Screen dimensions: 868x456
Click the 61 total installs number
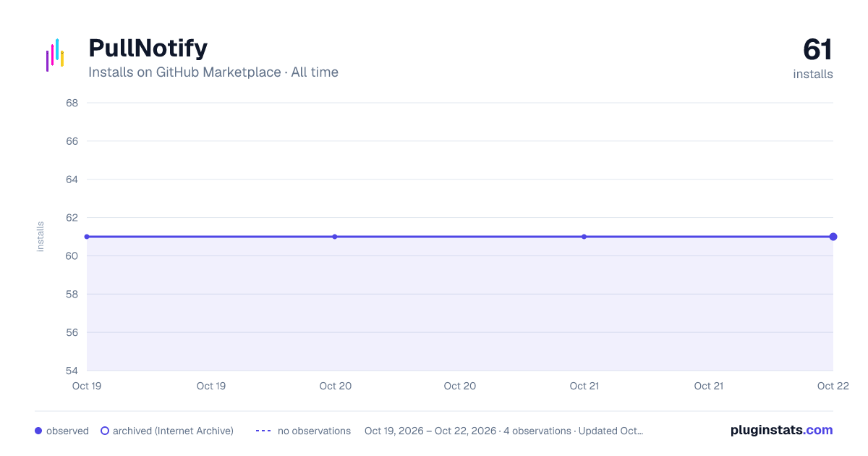[x=818, y=49]
